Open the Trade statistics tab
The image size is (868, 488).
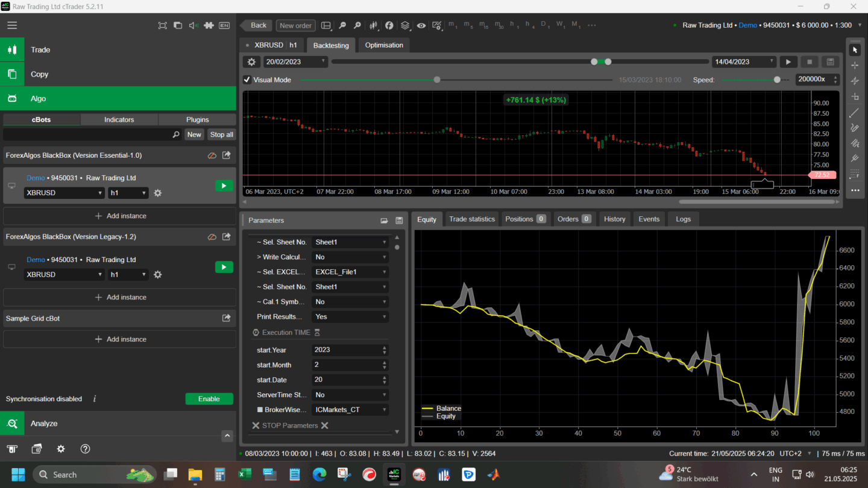click(x=471, y=219)
